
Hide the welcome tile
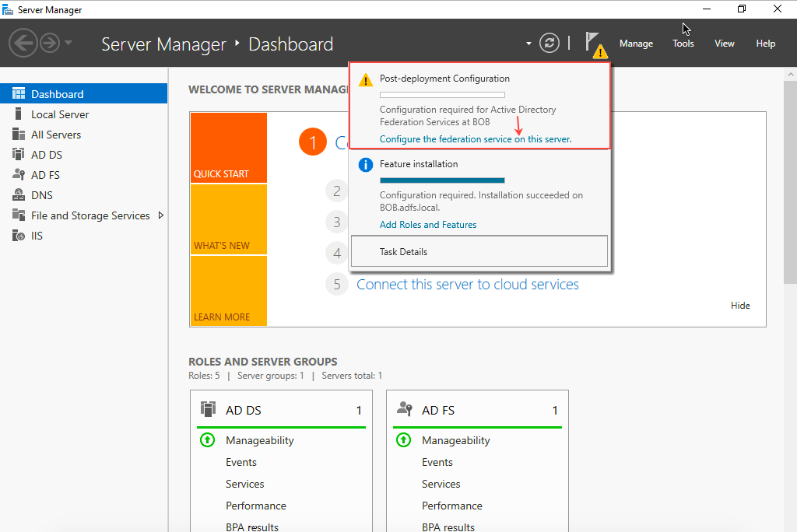pyautogui.click(x=740, y=306)
